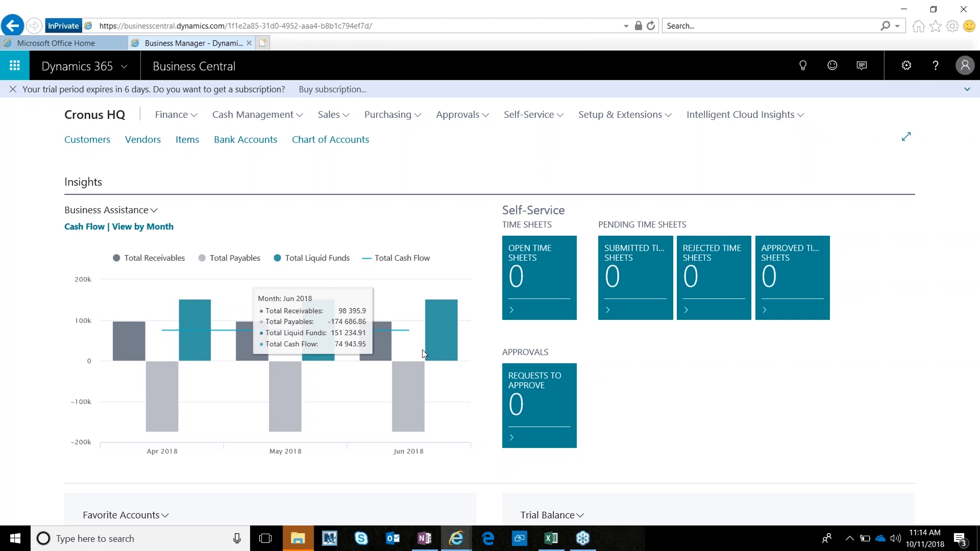Viewport: 980px width, 551px height.
Task: Open Microsoft Edge from the taskbar
Action: [488, 538]
